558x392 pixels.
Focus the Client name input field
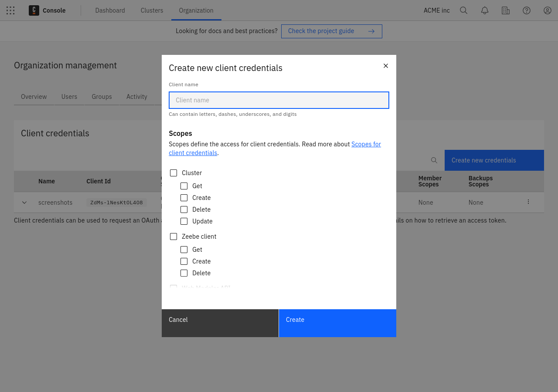pos(279,100)
